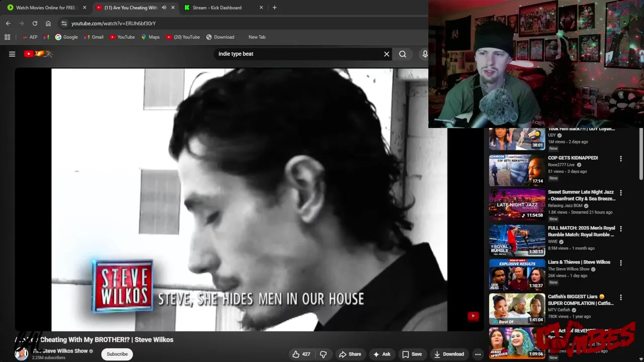Reload the current page

[35, 23]
